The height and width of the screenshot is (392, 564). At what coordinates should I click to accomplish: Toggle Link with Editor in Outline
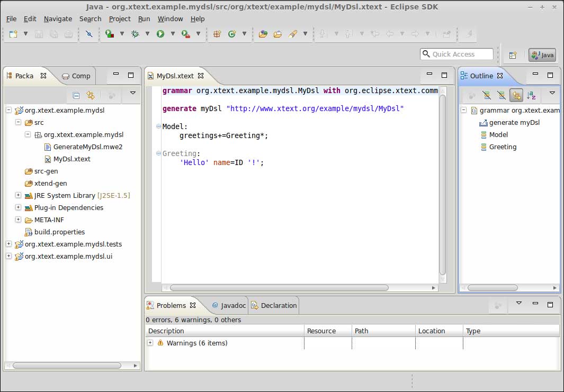516,95
